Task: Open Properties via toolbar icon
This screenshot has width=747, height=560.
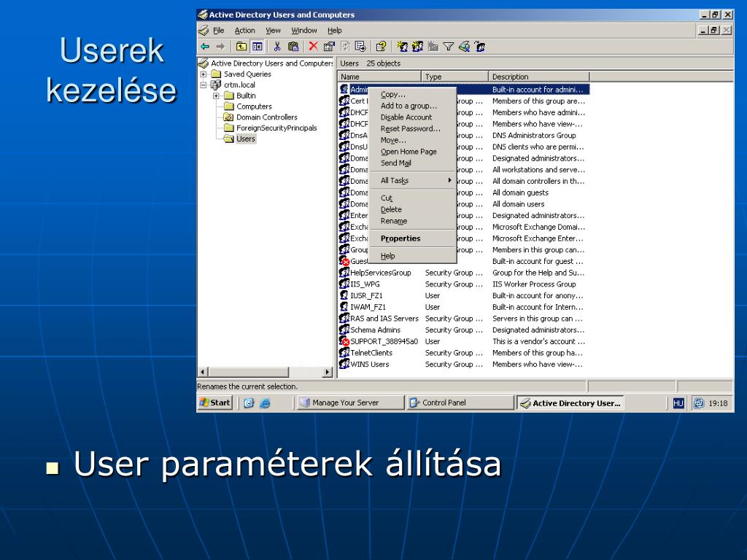Action: tap(329, 47)
